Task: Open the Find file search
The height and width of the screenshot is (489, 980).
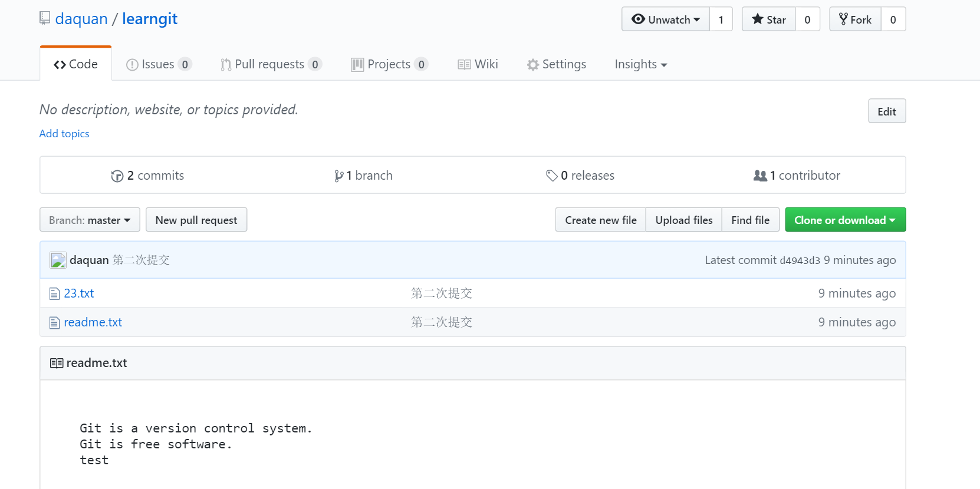Action: tap(751, 220)
